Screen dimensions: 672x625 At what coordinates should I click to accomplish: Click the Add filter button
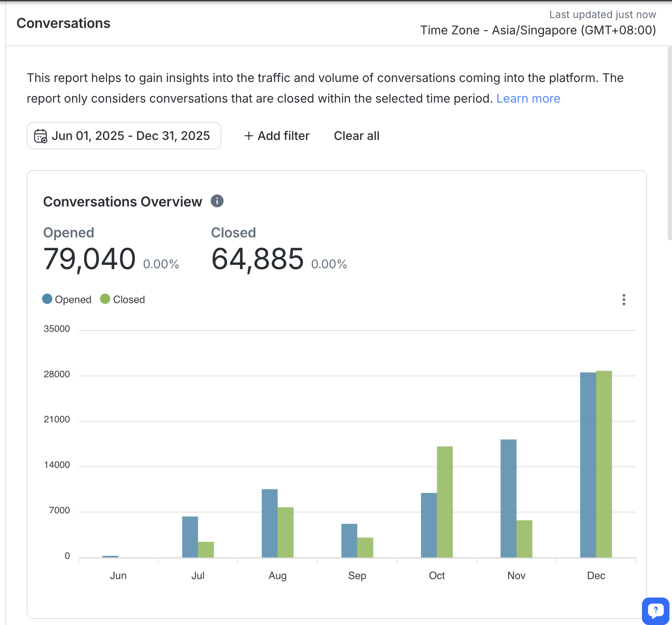pyautogui.click(x=277, y=136)
